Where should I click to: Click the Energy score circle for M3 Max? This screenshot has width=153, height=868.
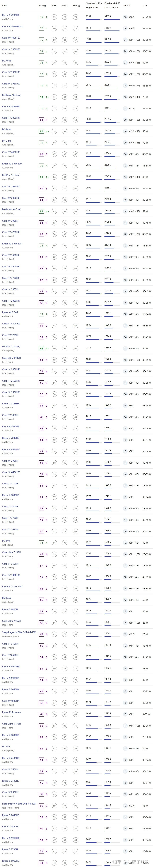click(75, 131)
